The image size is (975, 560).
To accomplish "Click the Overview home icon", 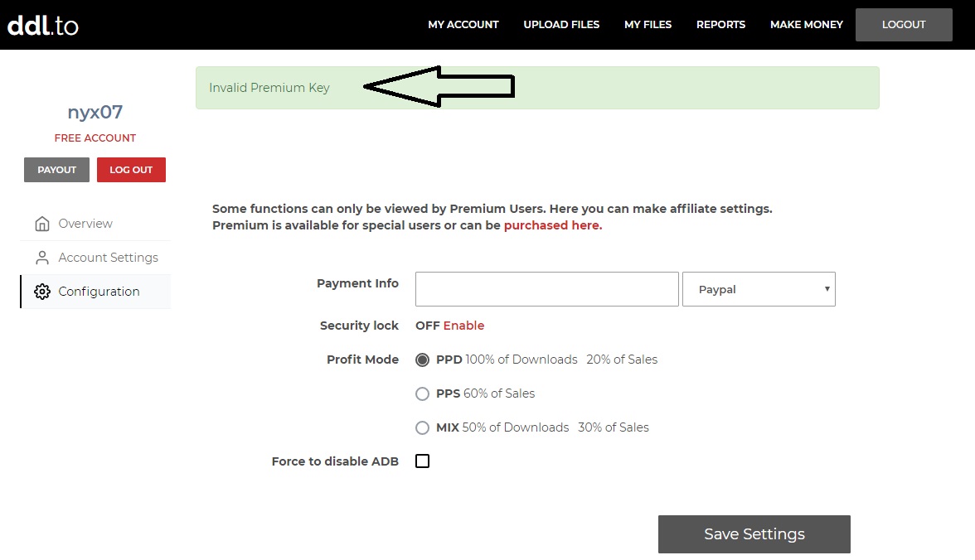I will point(42,224).
